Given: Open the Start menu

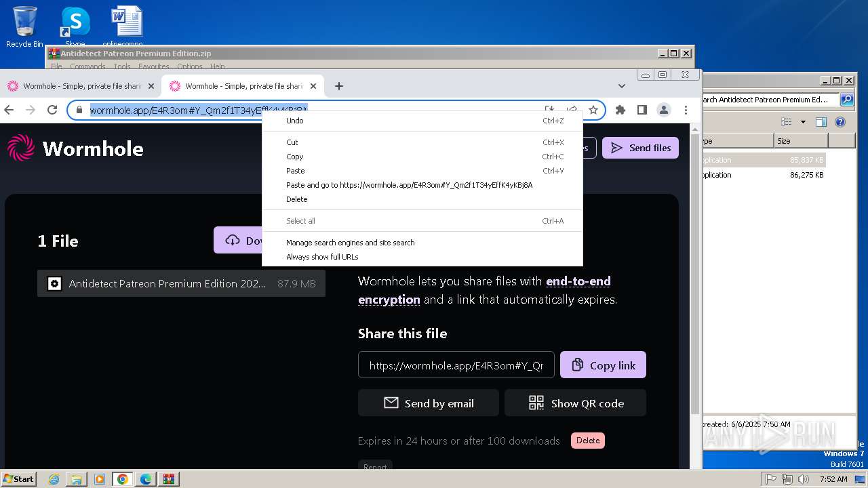Looking at the screenshot, I should [x=18, y=479].
